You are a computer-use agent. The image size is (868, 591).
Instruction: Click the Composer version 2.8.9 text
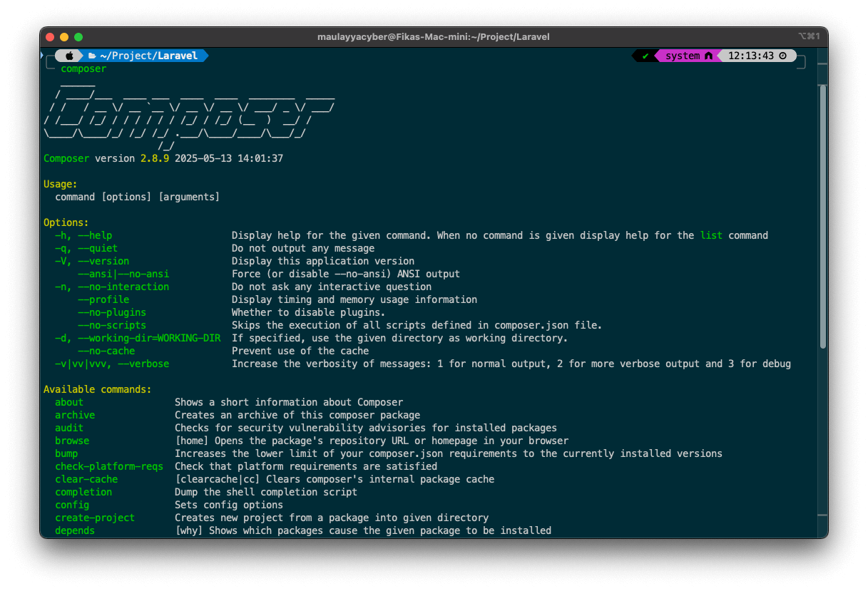(106, 158)
